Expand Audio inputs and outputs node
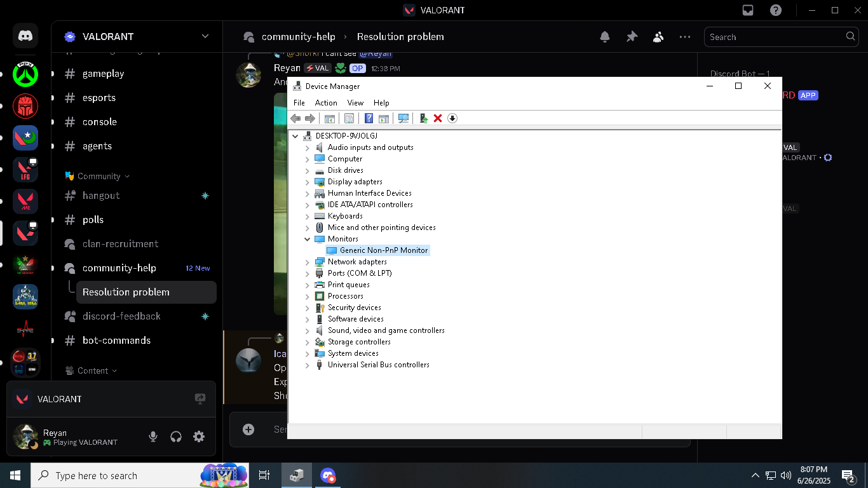The height and width of the screenshot is (488, 868). 308,147
